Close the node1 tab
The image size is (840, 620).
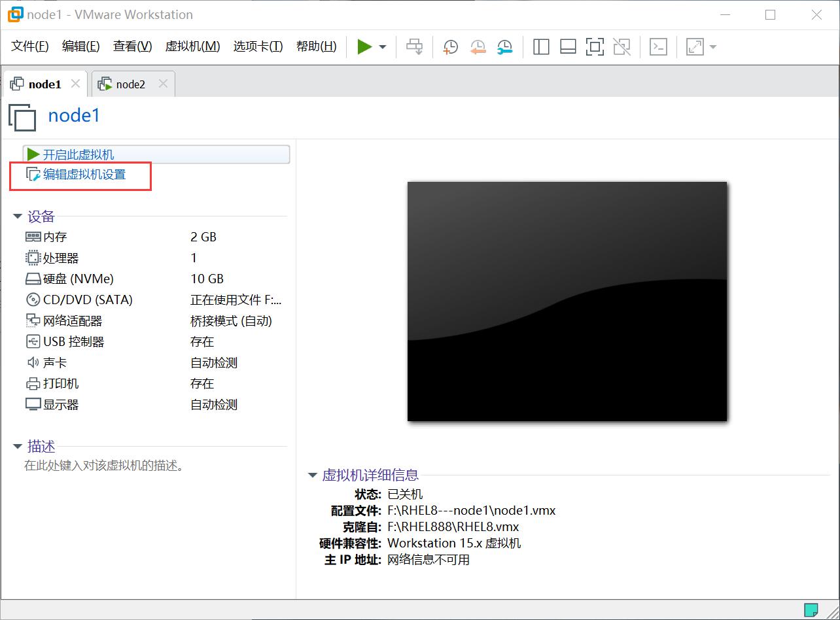point(75,84)
